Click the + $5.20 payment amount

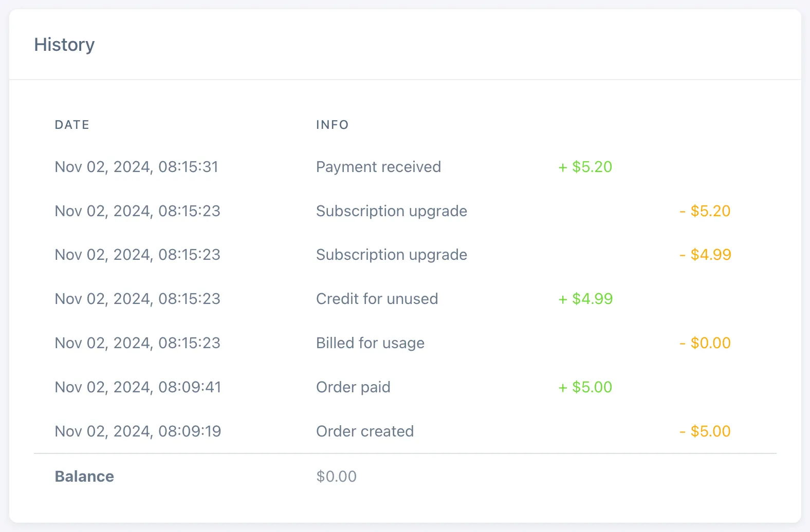[585, 167]
